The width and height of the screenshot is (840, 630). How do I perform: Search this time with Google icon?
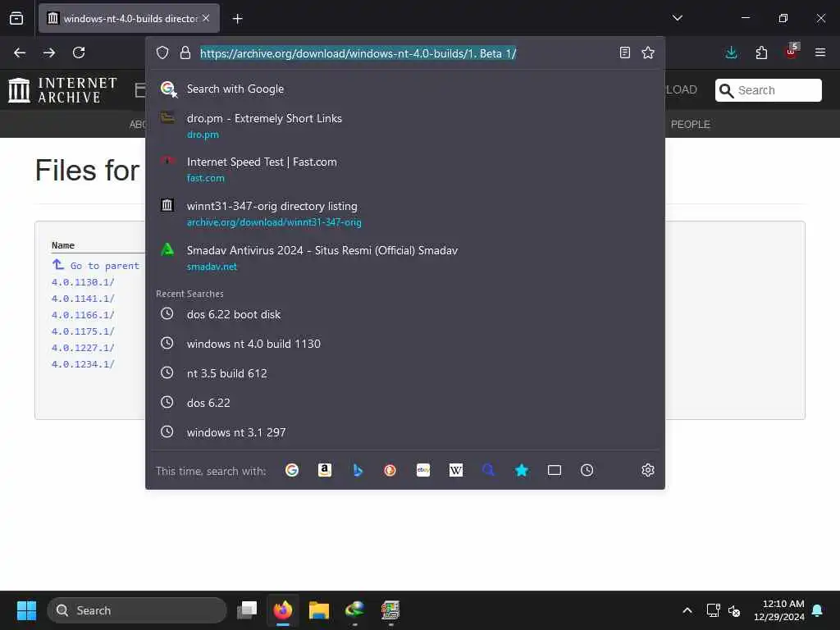[292, 470]
